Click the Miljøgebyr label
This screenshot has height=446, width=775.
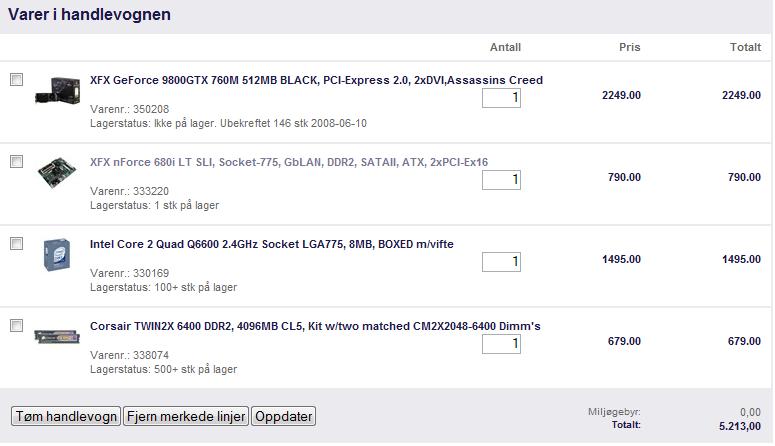(x=614, y=412)
